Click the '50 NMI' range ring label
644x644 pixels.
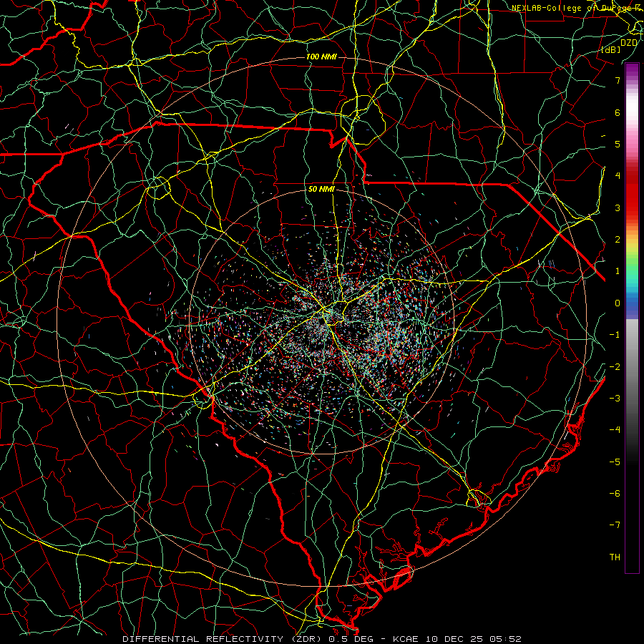321,190
